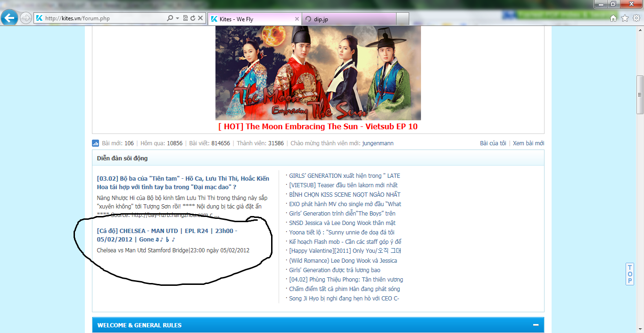Refresh the page with the reload icon
This screenshot has height=333, width=644.
(193, 18)
